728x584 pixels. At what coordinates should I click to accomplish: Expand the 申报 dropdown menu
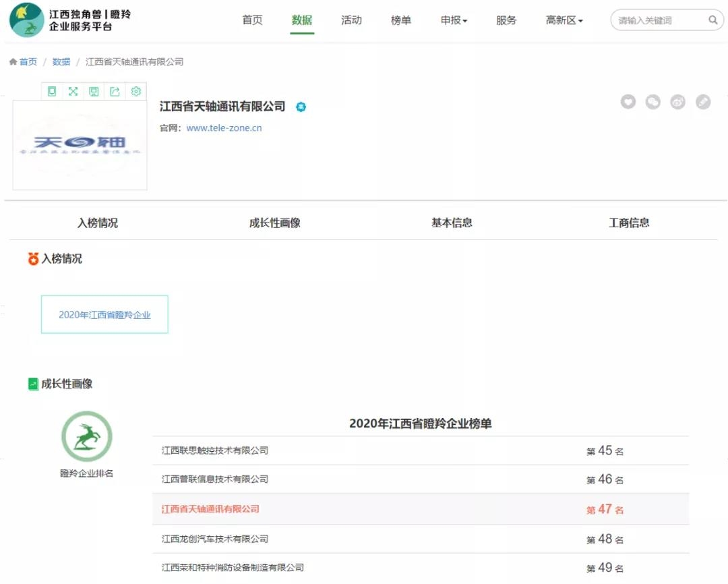[x=454, y=20]
